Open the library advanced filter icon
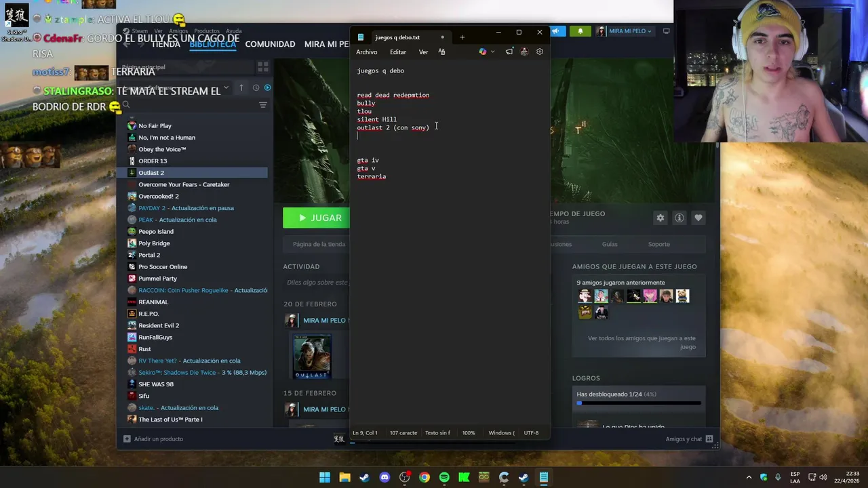 (x=263, y=105)
